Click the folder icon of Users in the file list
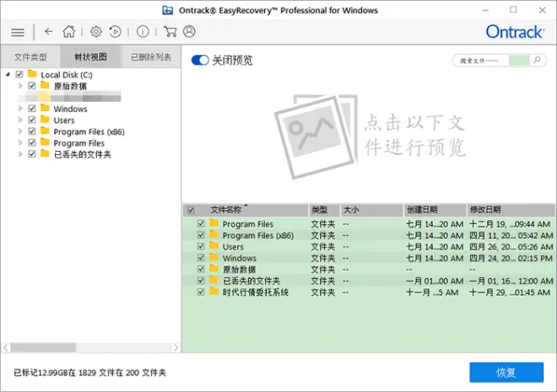Image resolution: width=557 pixels, height=392 pixels. click(214, 246)
